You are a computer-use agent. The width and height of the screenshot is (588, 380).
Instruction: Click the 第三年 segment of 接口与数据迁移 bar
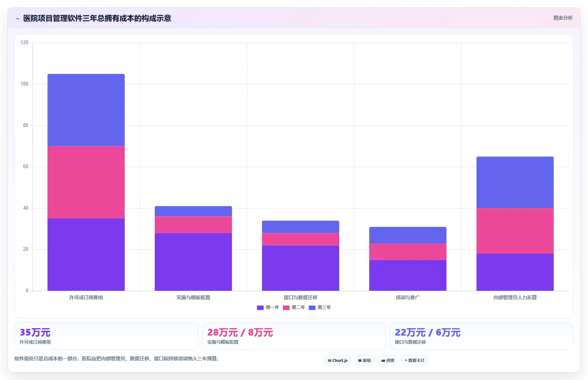coord(301,227)
